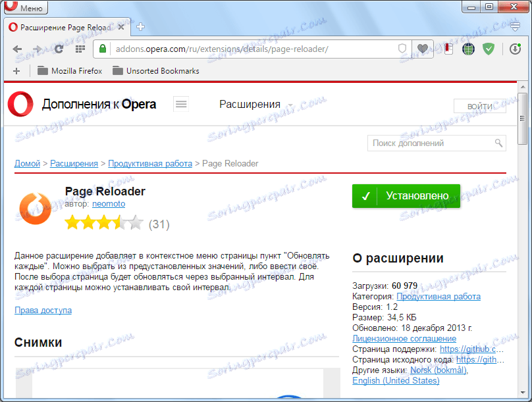The width and height of the screenshot is (532, 402).
Task: Click the vertical scrollbar thumb
Action: point(523,118)
